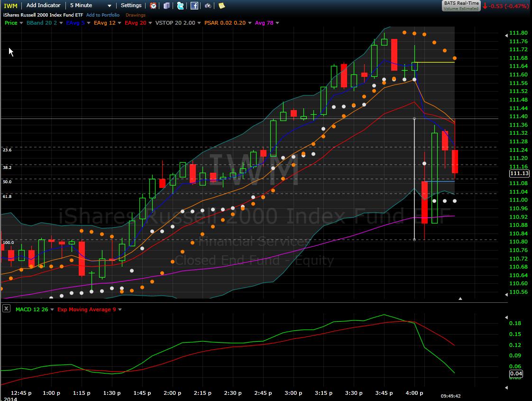The image size is (532, 401).
Task: Share chart via Facebook icon
Action: point(194,6)
